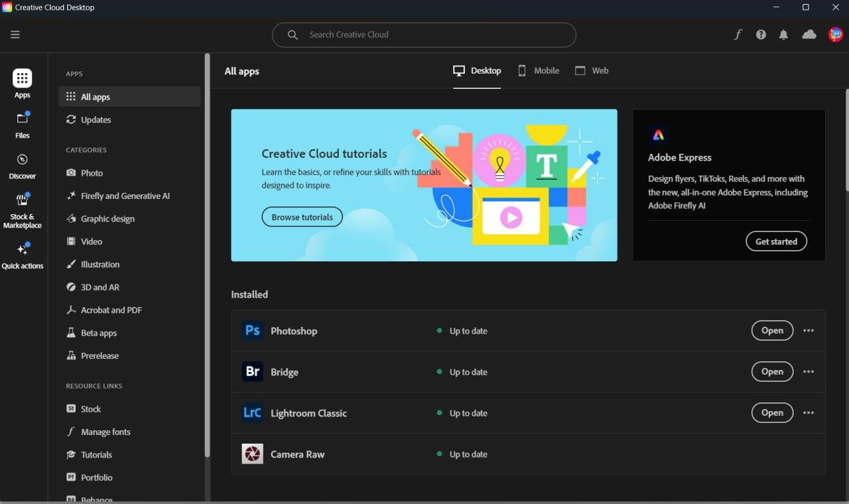Open more options for Bridge
Image resolution: width=849 pixels, height=504 pixels.
coord(809,371)
